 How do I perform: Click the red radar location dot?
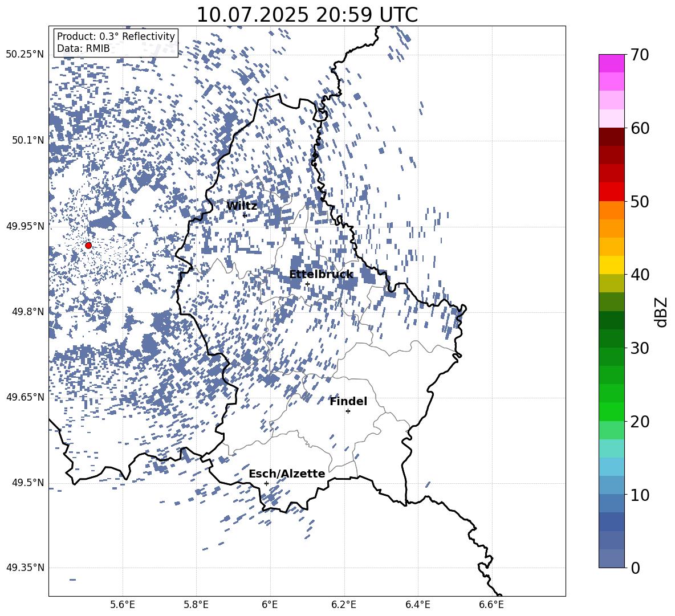coord(88,246)
